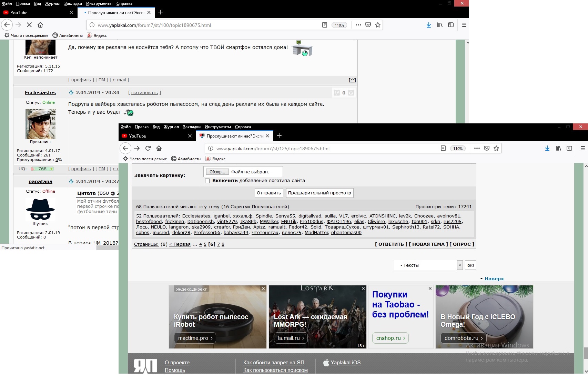Image resolution: width=588 pixels, height=375 pixels.
Task: Click the address bar URL in the front window
Action: (273, 149)
